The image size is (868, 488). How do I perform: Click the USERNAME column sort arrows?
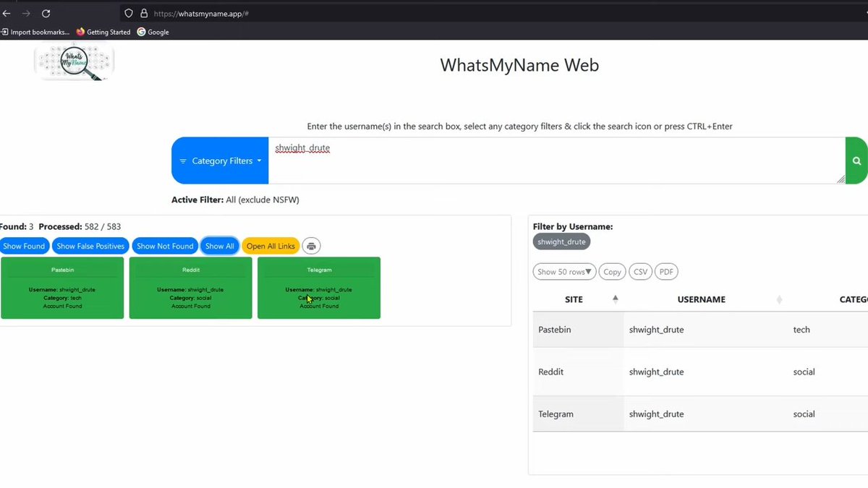click(x=779, y=299)
